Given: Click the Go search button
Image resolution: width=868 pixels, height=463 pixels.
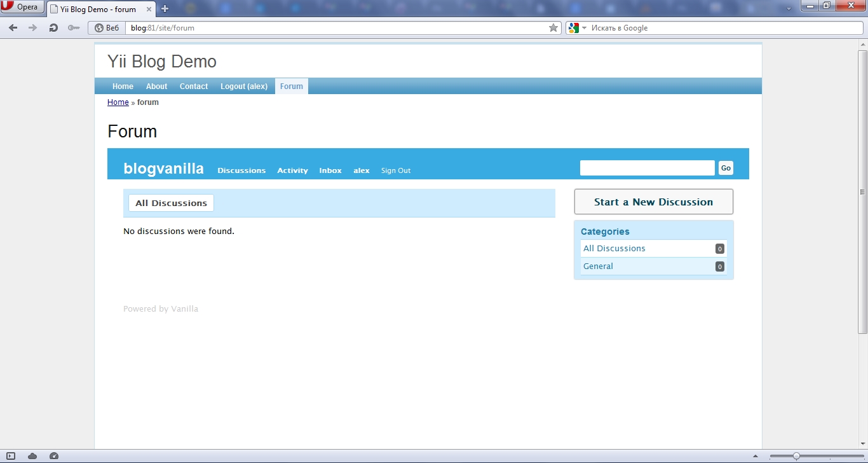Looking at the screenshot, I should (726, 168).
